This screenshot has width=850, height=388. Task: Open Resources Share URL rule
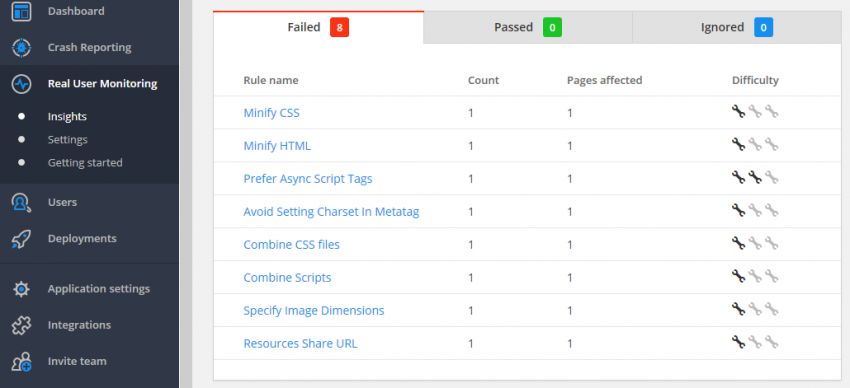click(x=300, y=344)
